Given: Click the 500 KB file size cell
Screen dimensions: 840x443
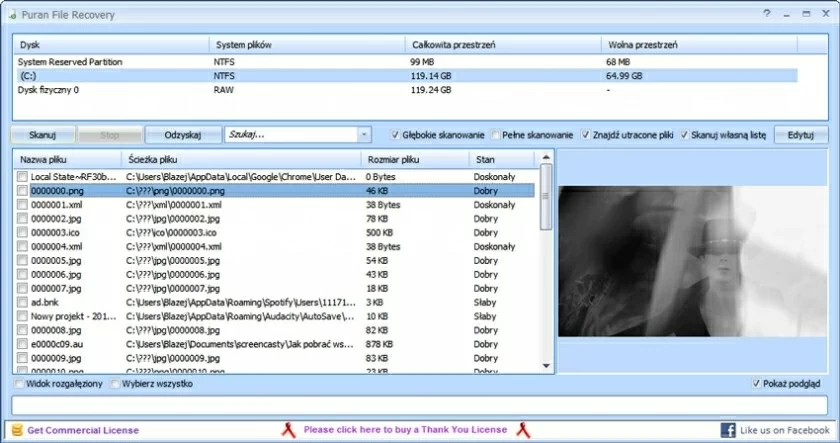Looking at the screenshot, I should (x=379, y=232).
